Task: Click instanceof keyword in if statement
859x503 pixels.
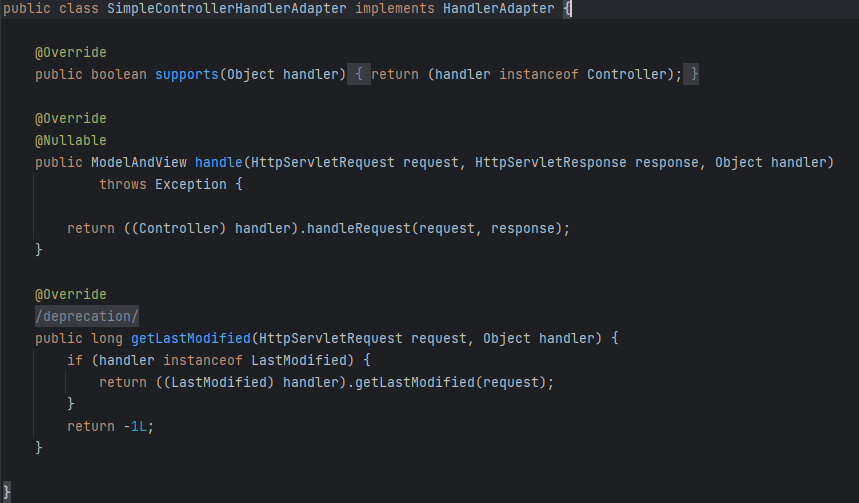Action: [203, 360]
